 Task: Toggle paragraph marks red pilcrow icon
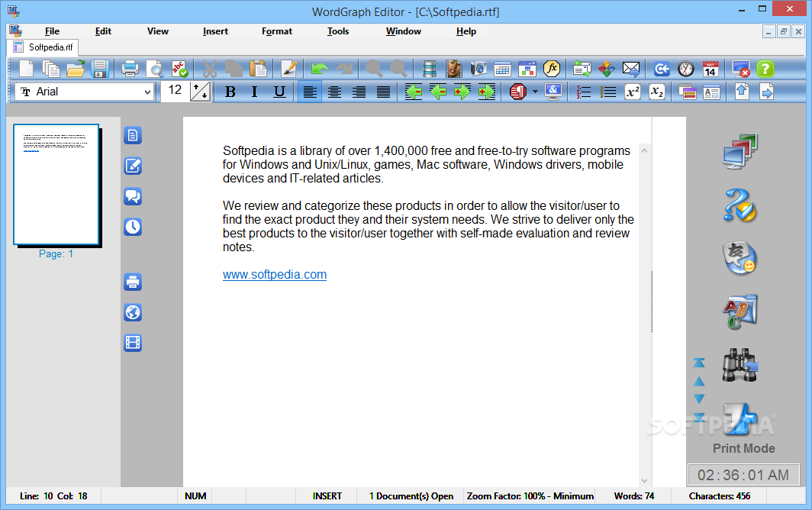pos(518,92)
